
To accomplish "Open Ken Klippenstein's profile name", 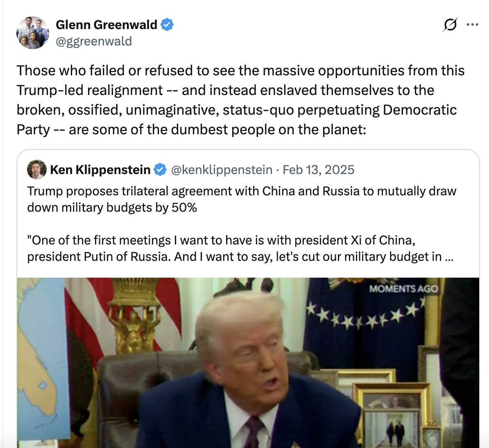I will coord(100,170).
